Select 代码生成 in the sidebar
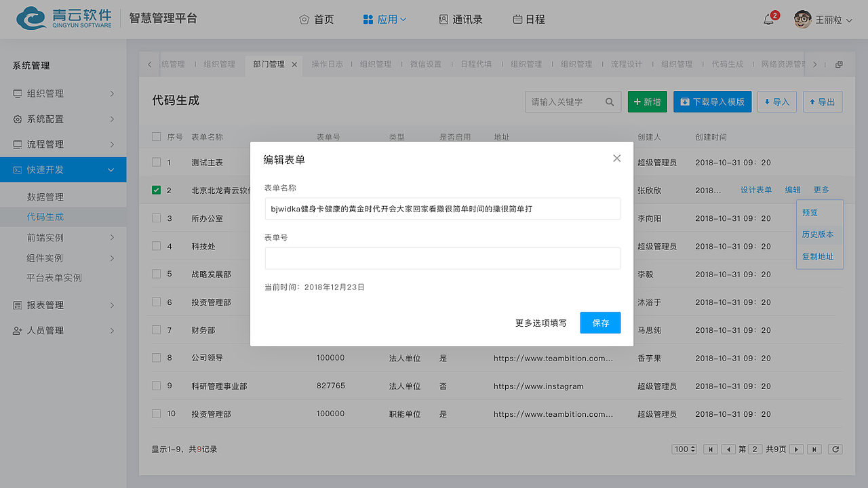This screenshot has height=488, width=868. [63, 217]
